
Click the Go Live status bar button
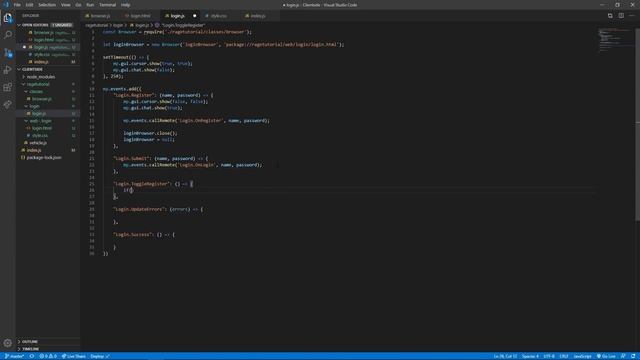pos(606,356)
